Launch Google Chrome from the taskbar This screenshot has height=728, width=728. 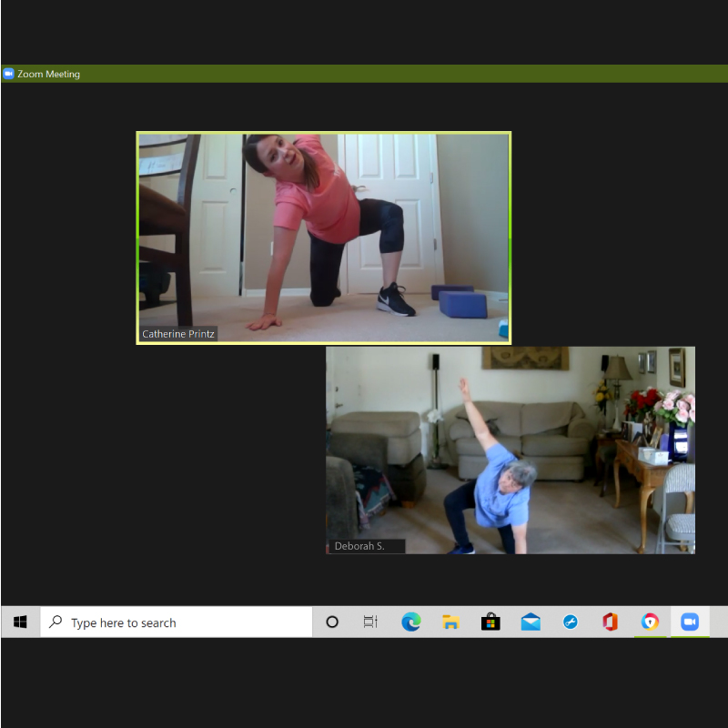point(650,622)
